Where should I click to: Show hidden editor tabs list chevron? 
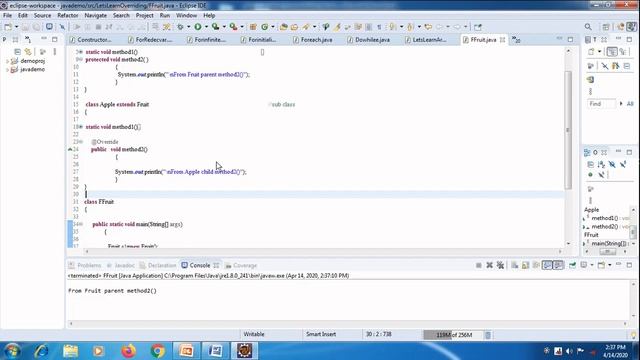[516, 40]
